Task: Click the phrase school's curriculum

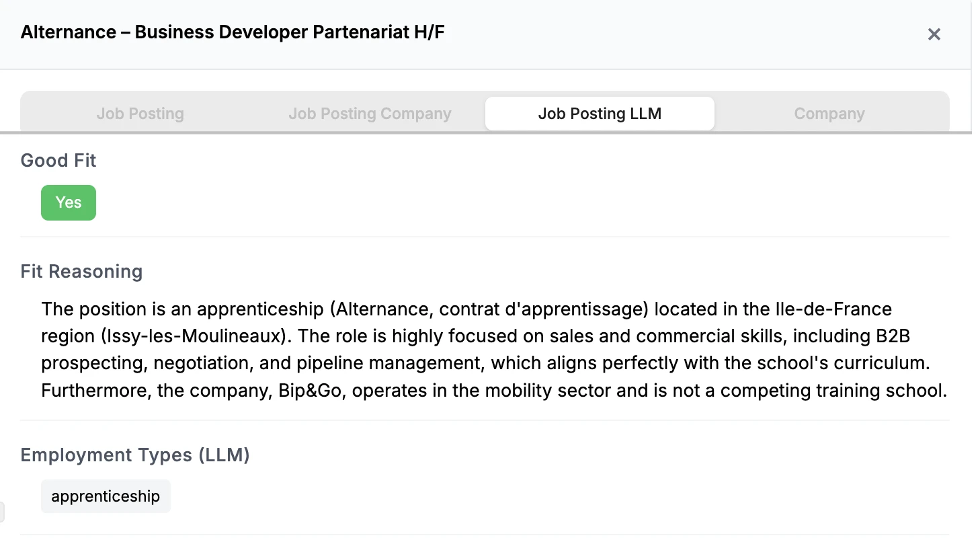Action: tap(849, 363)
